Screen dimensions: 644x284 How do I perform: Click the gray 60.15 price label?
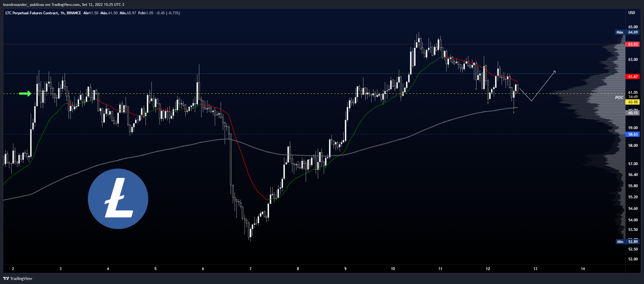[x=633, y=113]
